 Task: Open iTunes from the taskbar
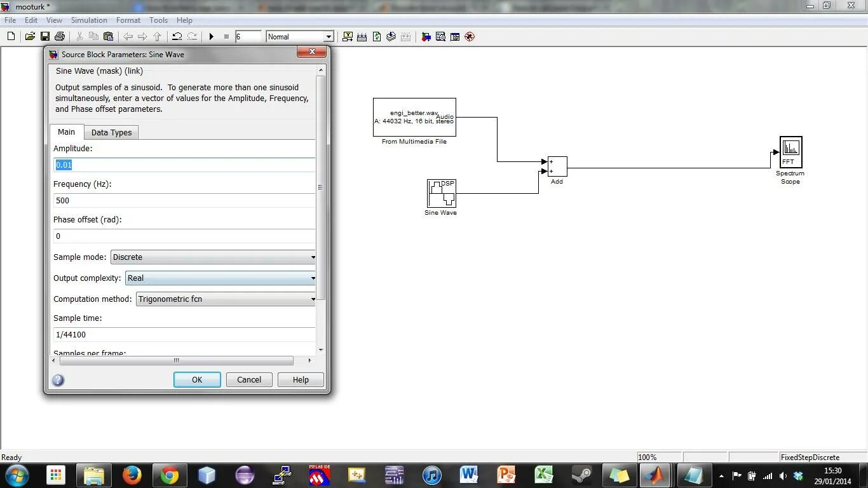431,475
